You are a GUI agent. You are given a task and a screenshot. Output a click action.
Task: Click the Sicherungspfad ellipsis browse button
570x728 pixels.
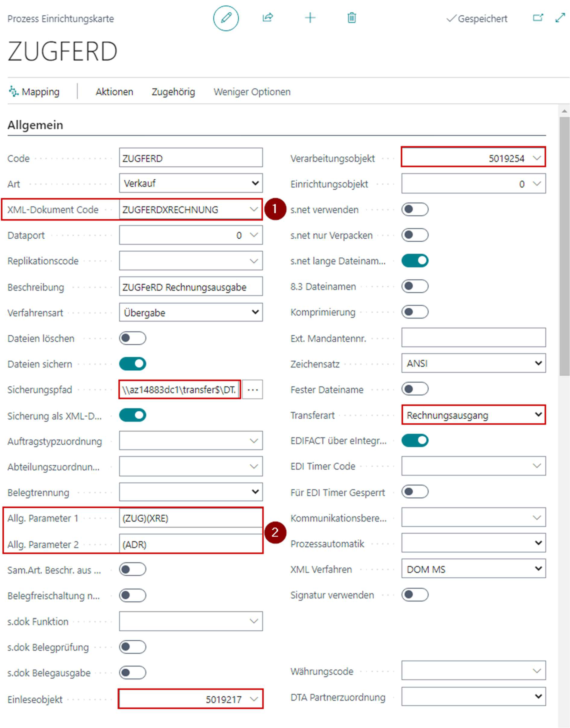[x=253, y=390]
